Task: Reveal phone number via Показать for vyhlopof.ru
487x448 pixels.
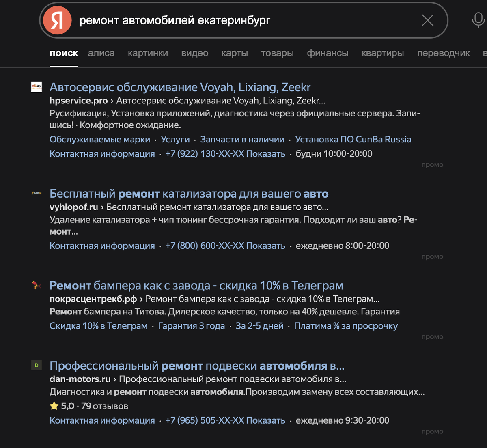Action: 266,246
